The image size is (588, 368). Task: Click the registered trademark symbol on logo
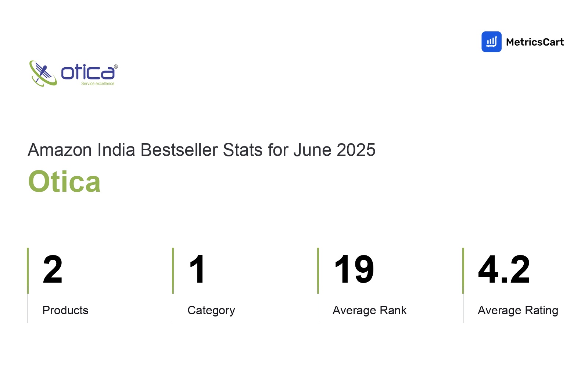[x=116, y=67]
